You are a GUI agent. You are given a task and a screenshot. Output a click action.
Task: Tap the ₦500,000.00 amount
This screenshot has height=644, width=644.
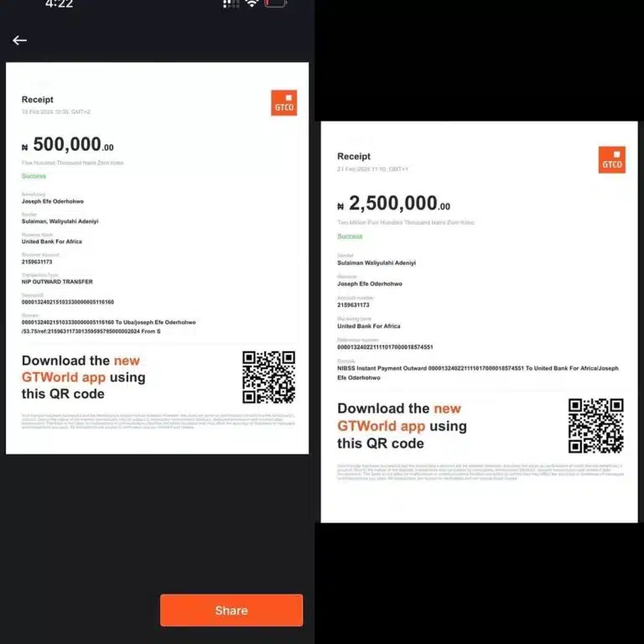pos(68,144)
